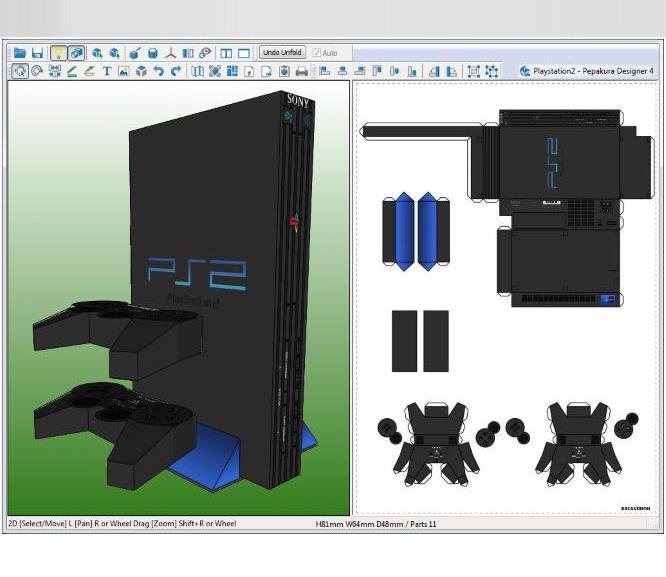
Task: Click the dotted ungroup nodes icon
Action: pos(491,71)
